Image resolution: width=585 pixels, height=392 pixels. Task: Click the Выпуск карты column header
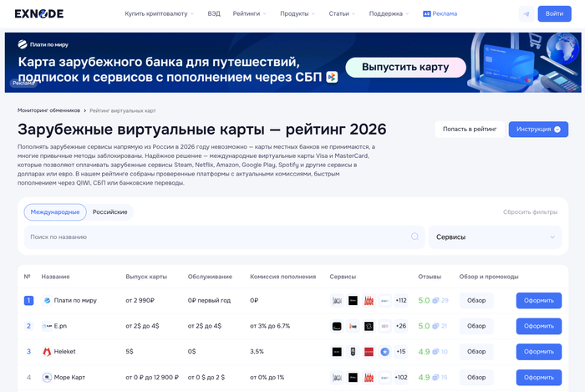coord(146,277)
